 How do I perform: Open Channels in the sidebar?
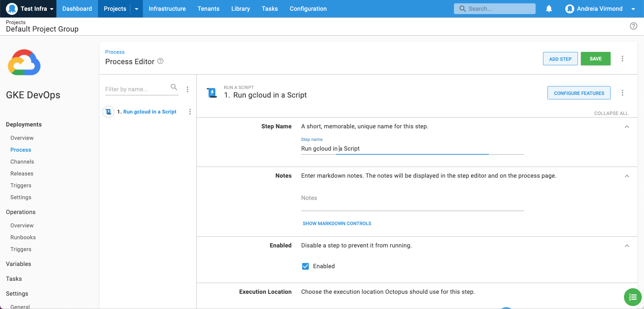22,162
